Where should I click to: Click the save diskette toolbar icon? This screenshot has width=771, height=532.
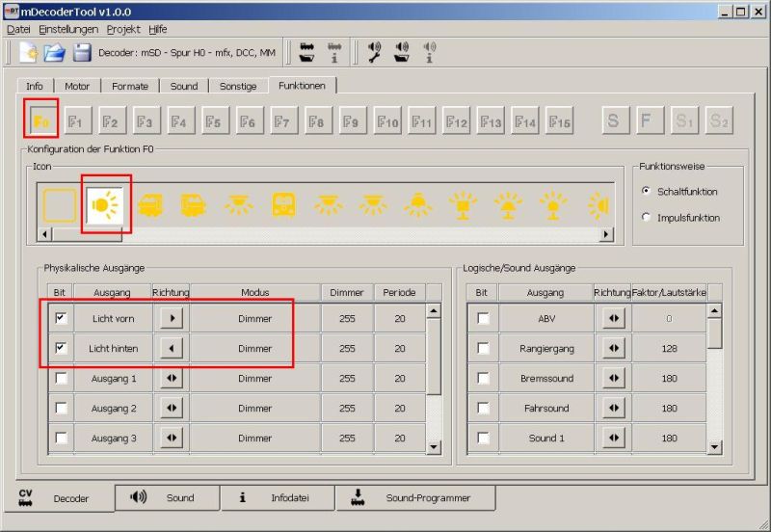point(83,52)
